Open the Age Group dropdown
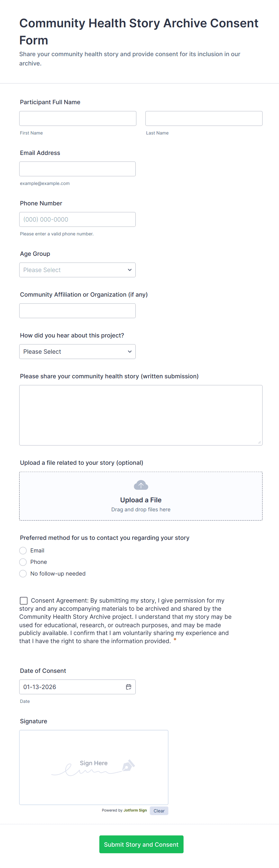Image resolution: width=279 pixels, height=868 pixels. point(77,270)
